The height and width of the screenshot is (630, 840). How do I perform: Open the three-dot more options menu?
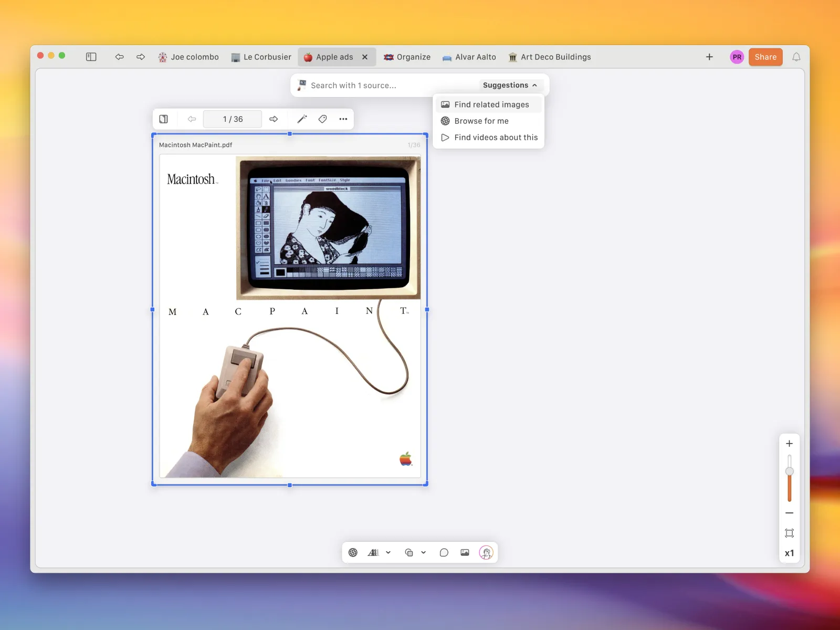pyautogui.click(x=343, y=119)
